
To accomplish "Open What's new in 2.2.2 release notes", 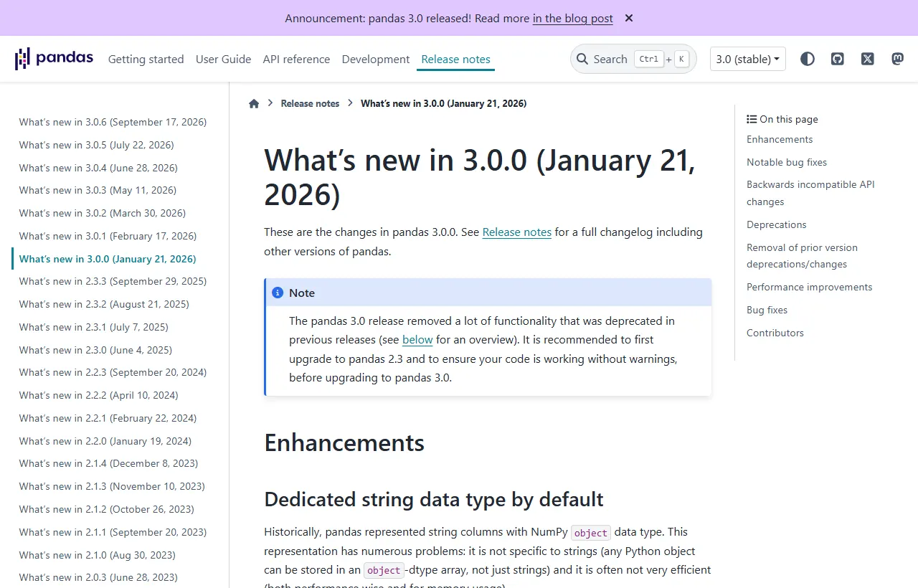I will pos(99,395).
